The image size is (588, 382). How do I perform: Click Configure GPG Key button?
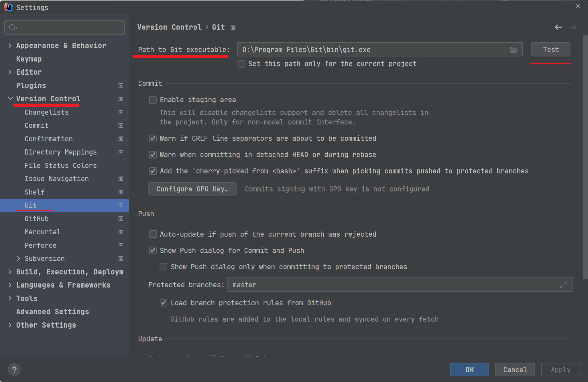pyautogui.click(x=192, y=189)
